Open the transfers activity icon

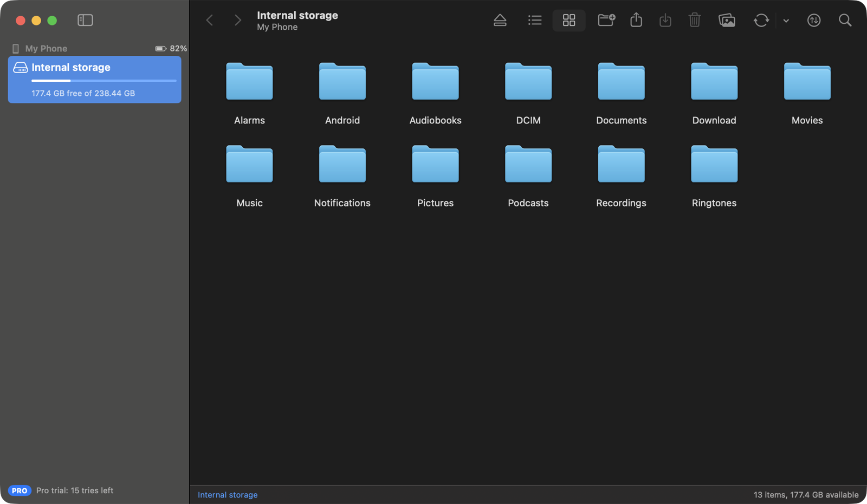point(814,21)
